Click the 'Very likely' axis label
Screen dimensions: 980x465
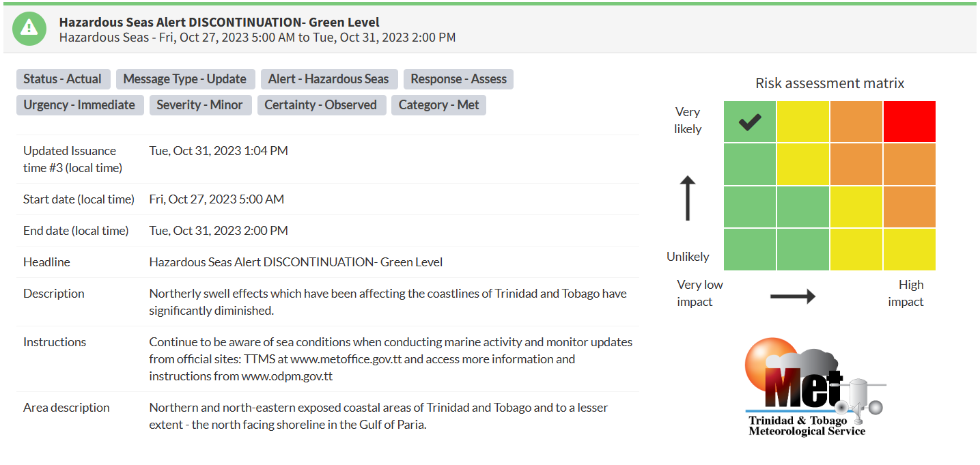[688, 120]
